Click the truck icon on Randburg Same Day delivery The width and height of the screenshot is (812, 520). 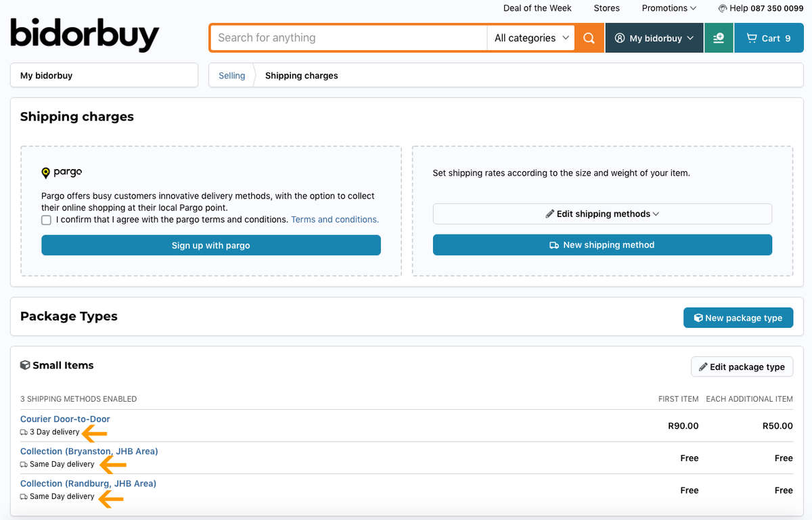coord(24,496)
